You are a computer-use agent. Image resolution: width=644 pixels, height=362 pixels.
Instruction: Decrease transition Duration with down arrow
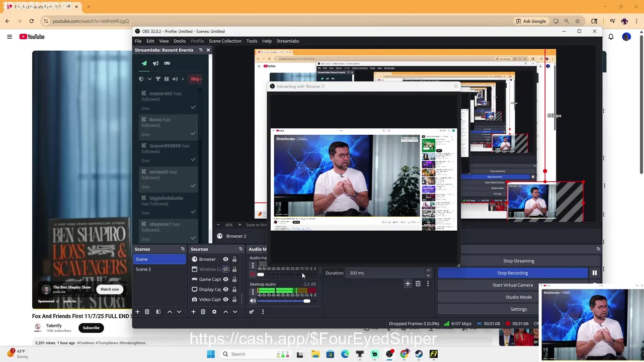[x=428, y=275]
